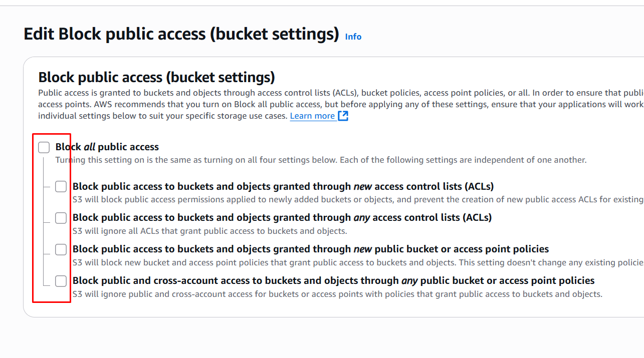Check the box for any access control lists
This screenshot has height=358, width=644.
pyautogui.click(x=61, y=218)
